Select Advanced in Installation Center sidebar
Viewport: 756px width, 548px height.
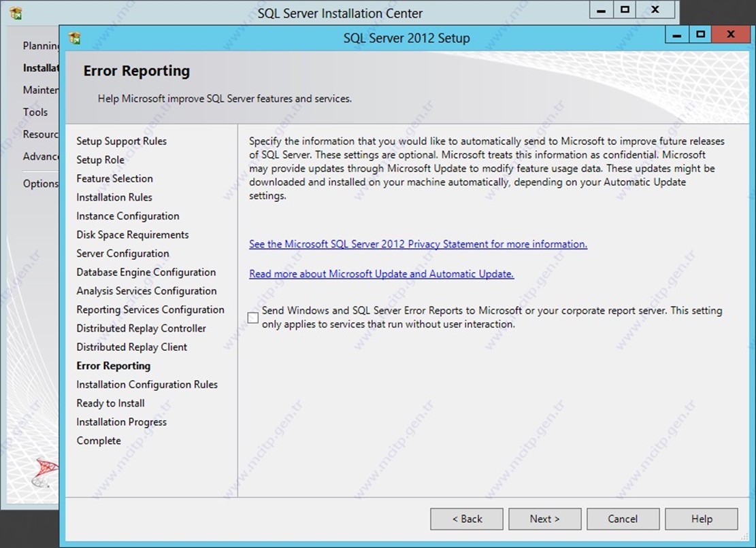[41, 156]
